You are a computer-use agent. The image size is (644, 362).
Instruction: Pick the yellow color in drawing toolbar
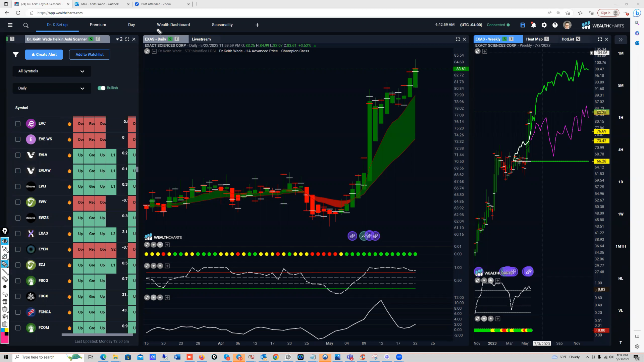(7, 330)
